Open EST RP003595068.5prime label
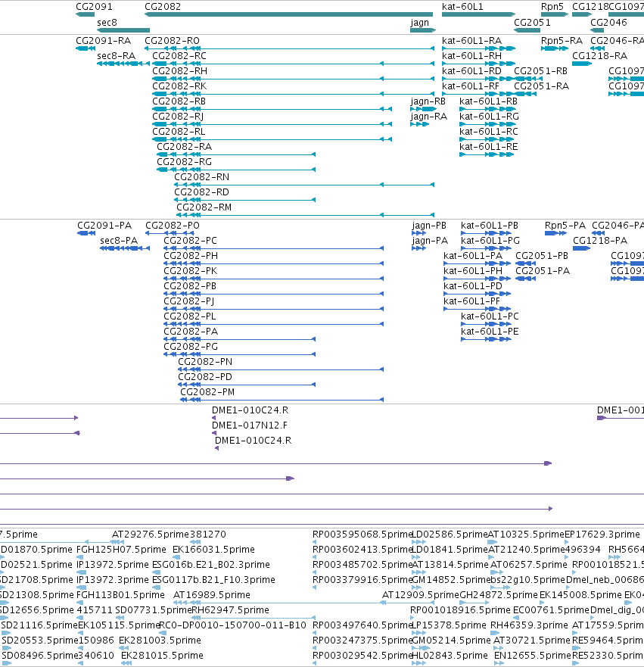The height and width of the screenshot is (667, 644). [x=362, y=535]
